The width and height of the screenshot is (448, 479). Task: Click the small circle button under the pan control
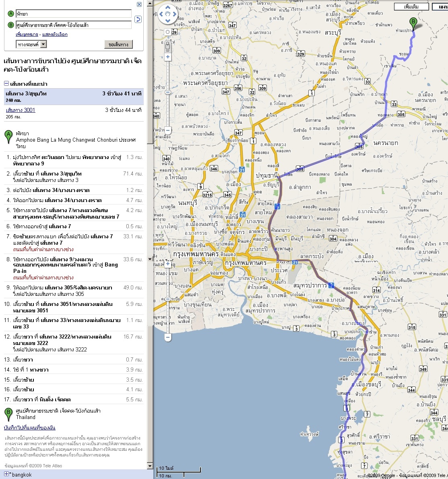pyautogui.click(x=167, y=32)
